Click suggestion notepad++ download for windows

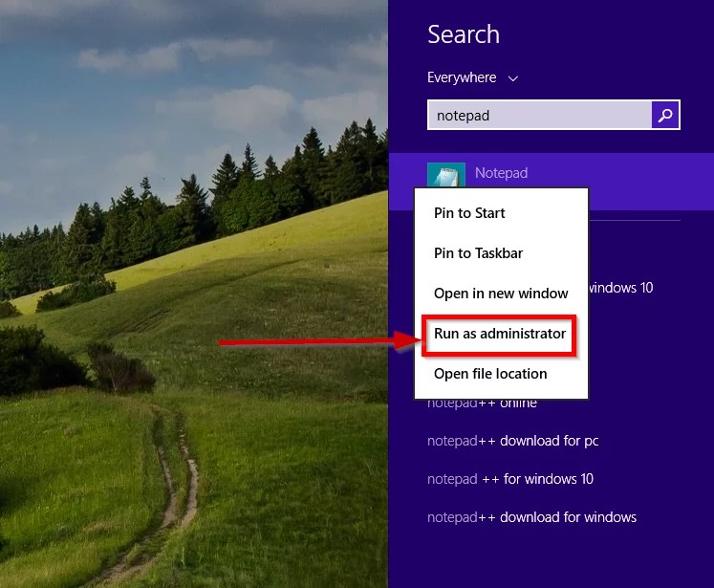(531, 517)
